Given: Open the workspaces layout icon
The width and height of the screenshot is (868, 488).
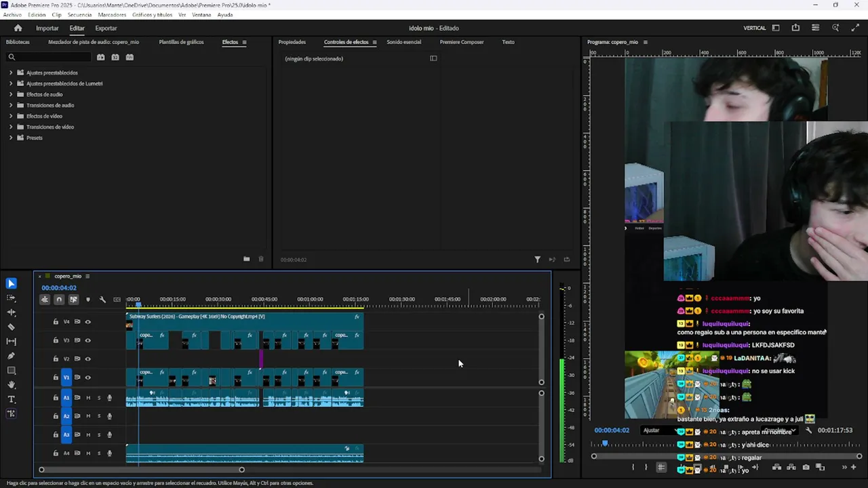Looking at the screenshot, I should [776, 28].
